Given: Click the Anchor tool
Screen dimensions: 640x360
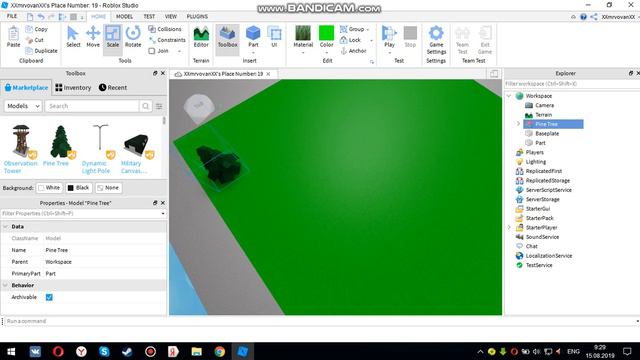Looking at the screenshot, I should [x=353, y=51].
